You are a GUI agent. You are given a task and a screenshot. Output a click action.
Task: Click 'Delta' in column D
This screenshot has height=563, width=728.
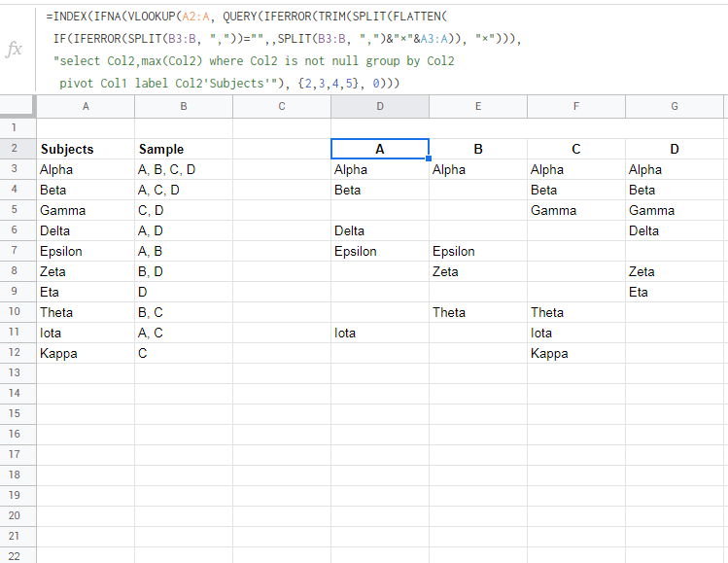pos(380,230)
